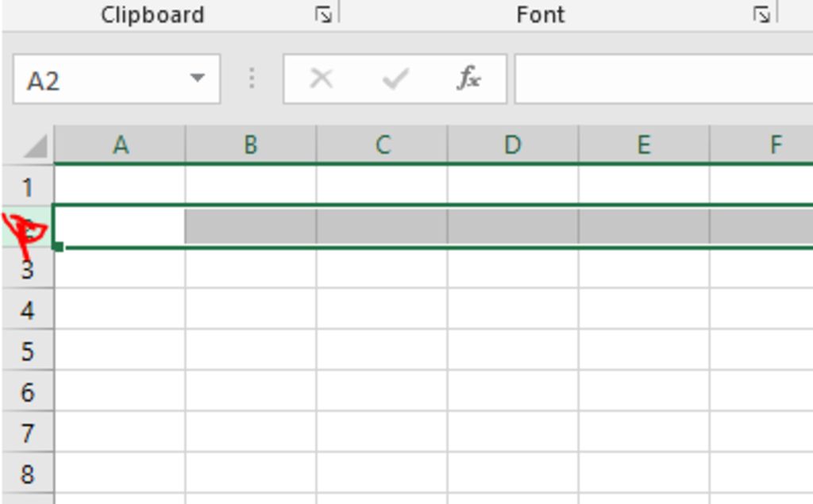The width and height of the screenshot is (813, 504).
Task: Click the formula bar input field
Action: [x=664, y=79]
